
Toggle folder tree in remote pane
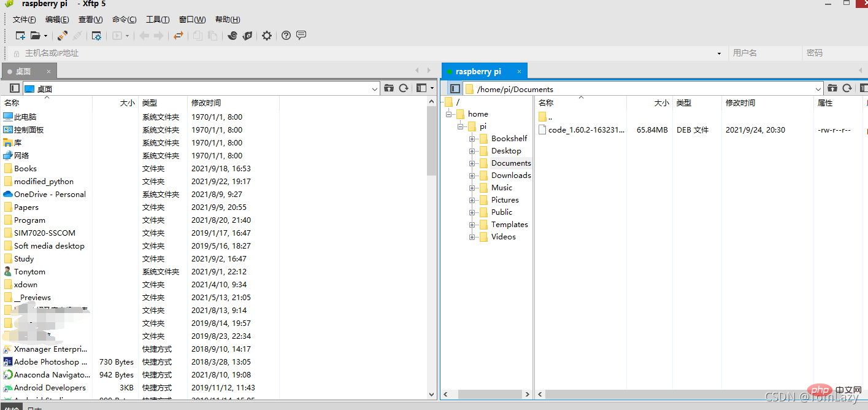point(455,88)
